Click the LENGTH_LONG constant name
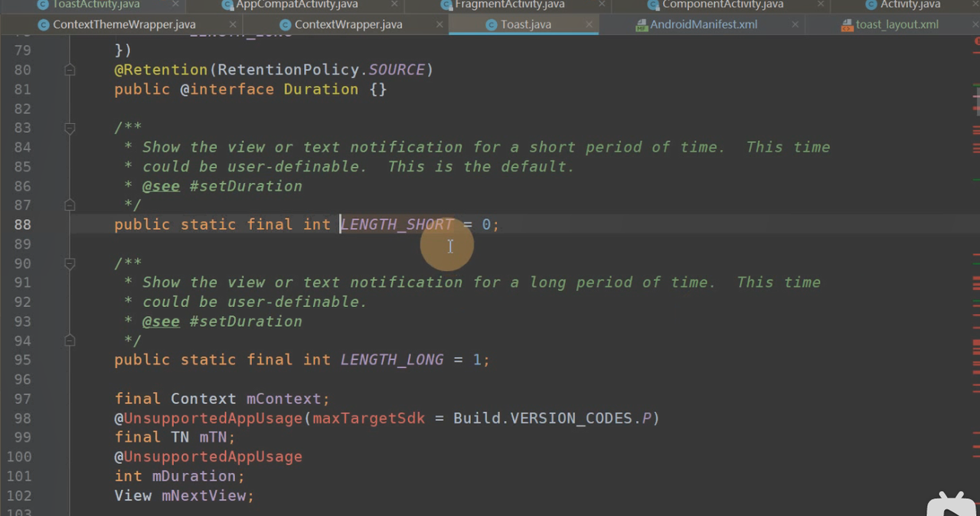This screenshot has height=516, width=980. [392, 360]
